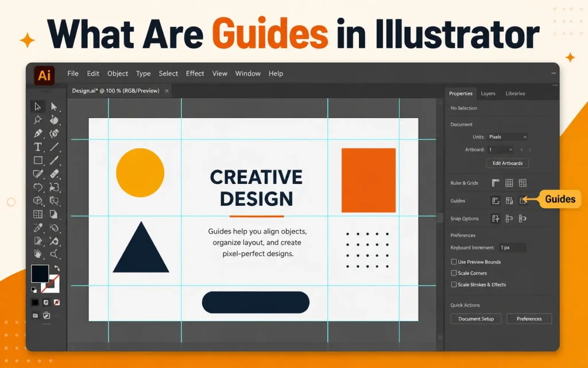Image resolution: width=588 pixels, height=368 pixels.
Task: Choose the Pen tool
Action: (x=37, y=133)
